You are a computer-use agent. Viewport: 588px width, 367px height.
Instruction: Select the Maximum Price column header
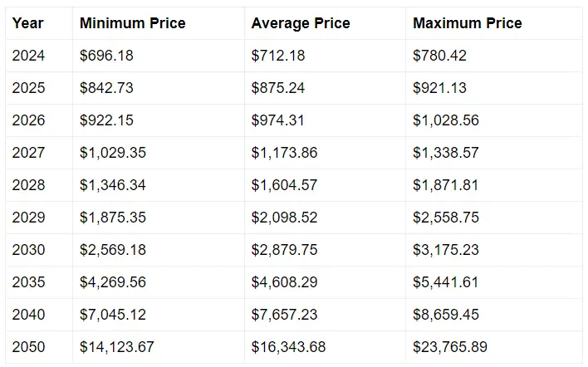point(468,23)
